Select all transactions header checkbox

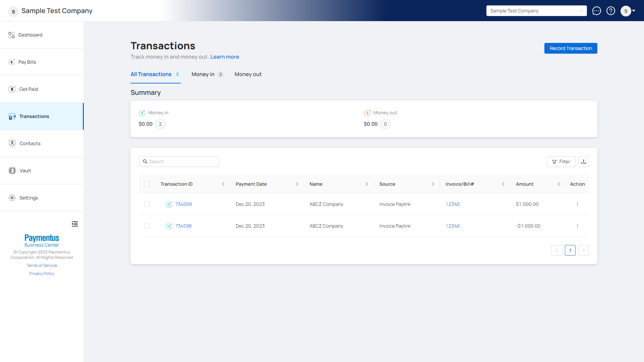point(147,184)
